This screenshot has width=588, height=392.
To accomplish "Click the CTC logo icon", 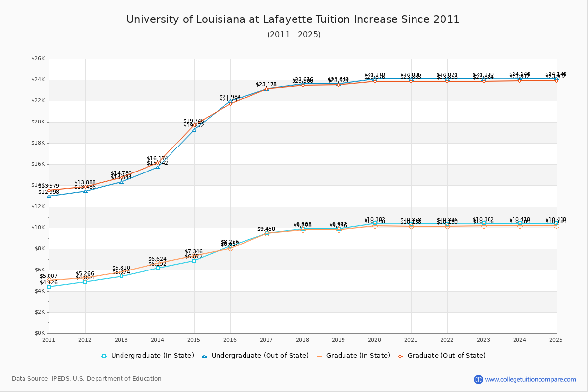I will pyautogui.click(x=478, y=379).
